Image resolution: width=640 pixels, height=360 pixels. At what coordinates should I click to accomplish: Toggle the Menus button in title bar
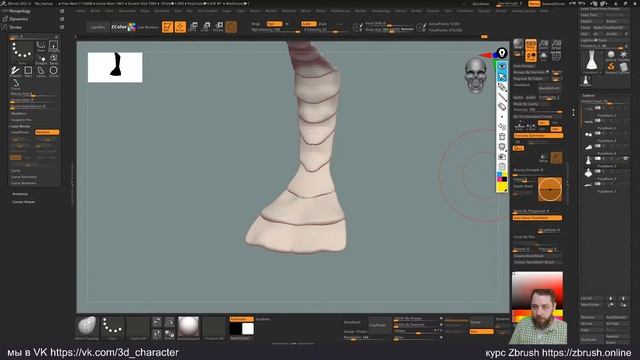point(535,4)
